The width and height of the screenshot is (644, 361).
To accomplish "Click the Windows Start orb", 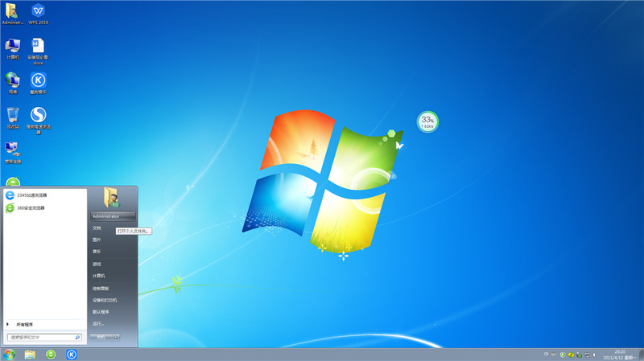I will [9, 354].
